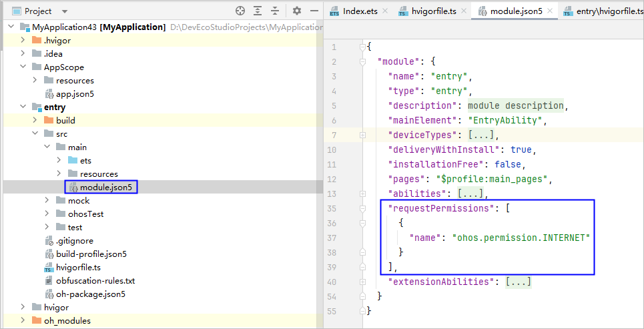Select obfuscation-rules.txt file
Viewport: 644px width, 329px height.
pyautogui.click(x=95, y=280)
